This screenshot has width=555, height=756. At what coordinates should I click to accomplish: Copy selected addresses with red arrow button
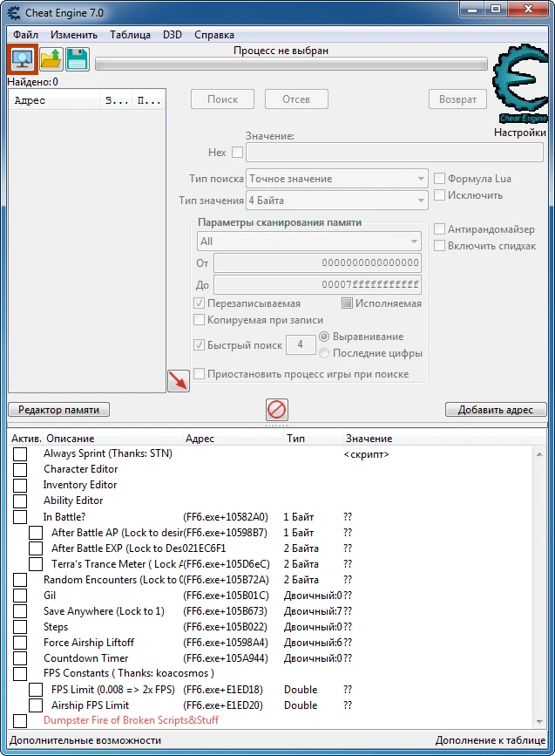pyautogui.click(x=179, y=381)
